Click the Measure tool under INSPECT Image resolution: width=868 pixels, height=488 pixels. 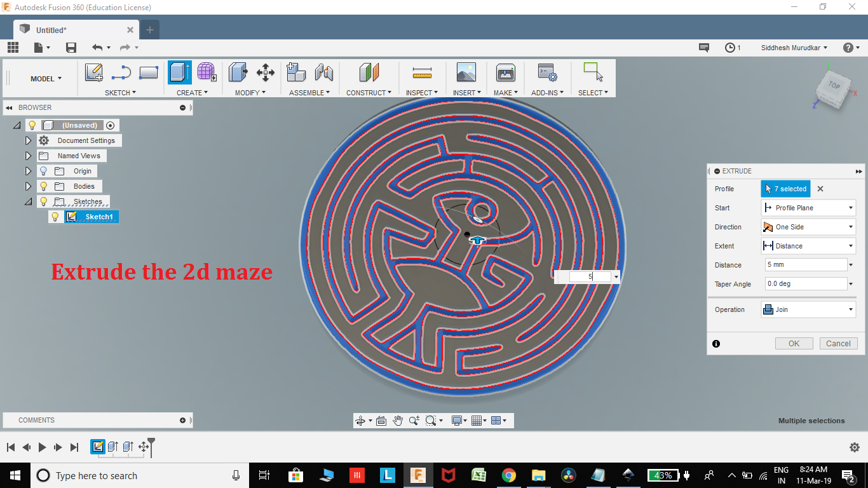coord(421,72)
